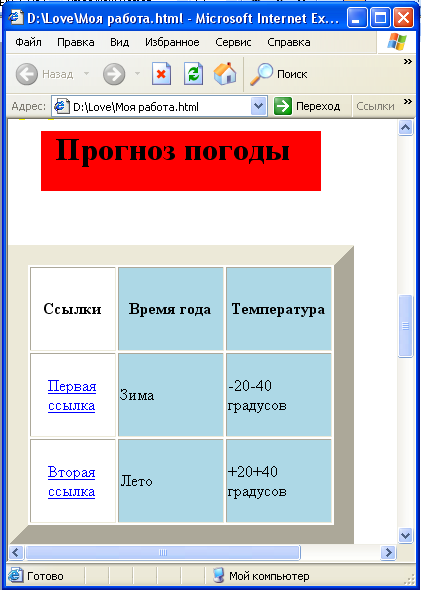Click the Температура header cell
Screen dimensions: 421x590
coord(279,309)
